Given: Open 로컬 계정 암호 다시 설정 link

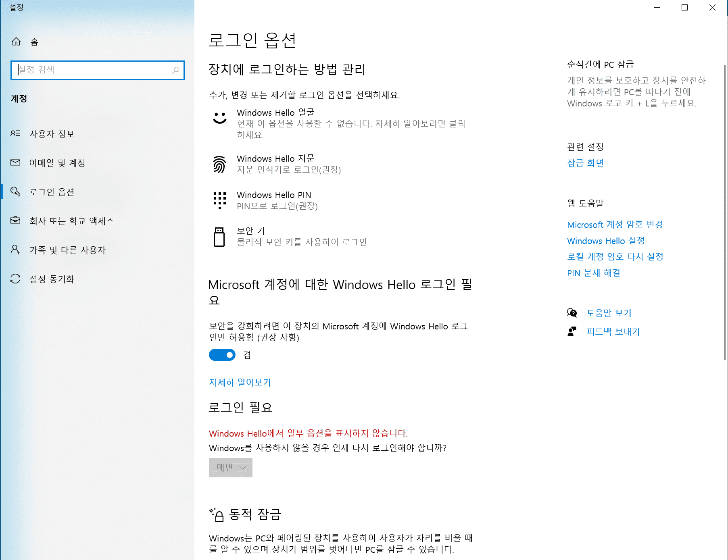Looking at the screenshot, I should pyautogui.click(x=615, y=257).
